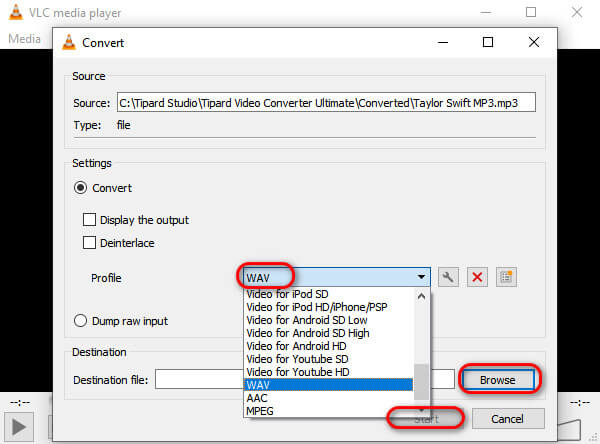Pick Video for Youtube HD profile

tap(297, 371)
